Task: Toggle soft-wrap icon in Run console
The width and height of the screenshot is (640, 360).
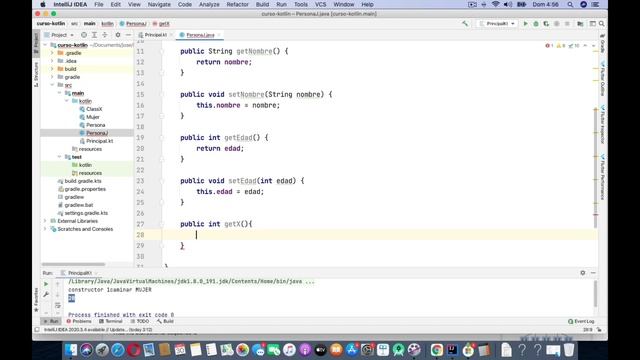Action: (x=58, y=305)
